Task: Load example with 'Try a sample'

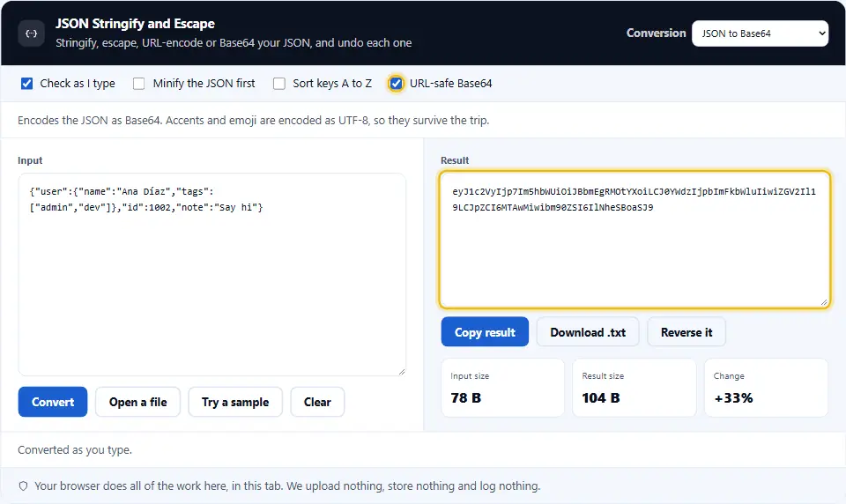Action: click(235, 402)
